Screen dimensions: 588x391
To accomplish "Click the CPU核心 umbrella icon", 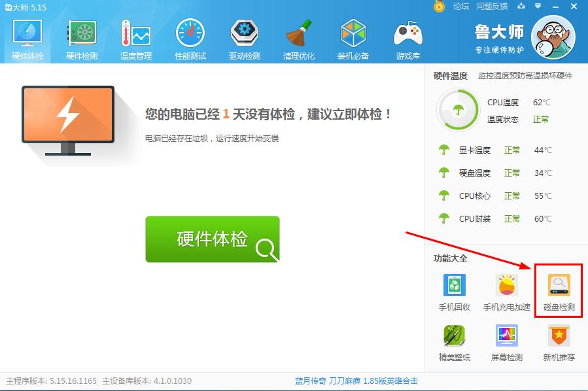I will pos(444,195).
